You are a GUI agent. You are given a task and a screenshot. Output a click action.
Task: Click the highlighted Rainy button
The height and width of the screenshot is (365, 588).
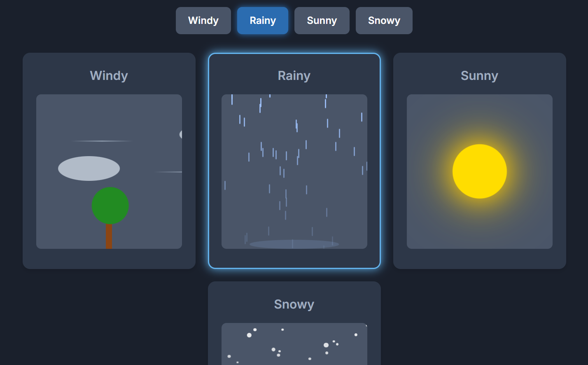pos(263,21)
